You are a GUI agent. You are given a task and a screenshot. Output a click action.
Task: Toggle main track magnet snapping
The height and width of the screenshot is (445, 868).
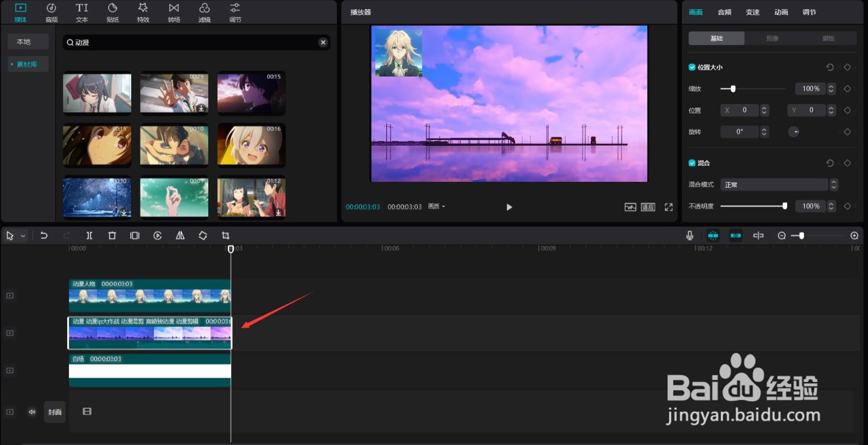[713, 236]
